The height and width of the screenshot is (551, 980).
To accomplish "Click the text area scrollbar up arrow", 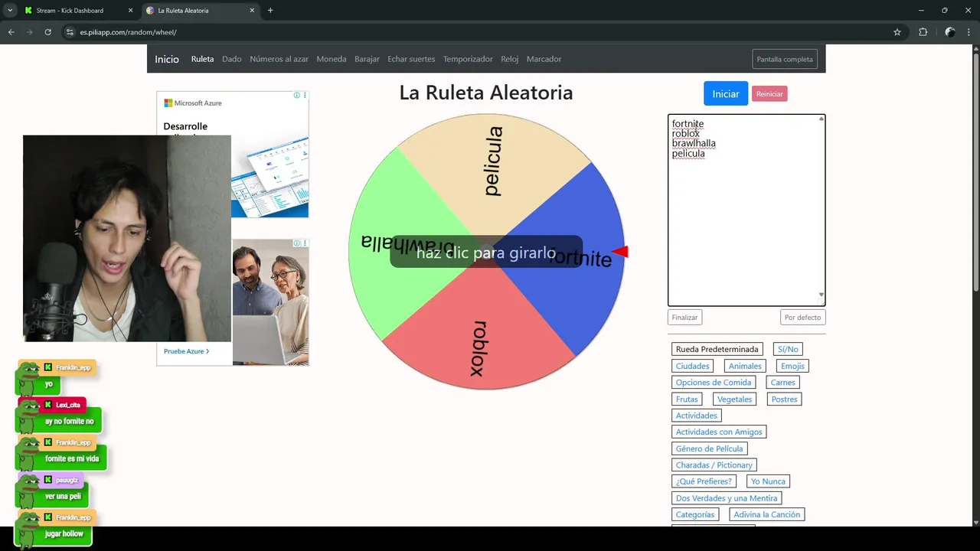I will 822,119.
